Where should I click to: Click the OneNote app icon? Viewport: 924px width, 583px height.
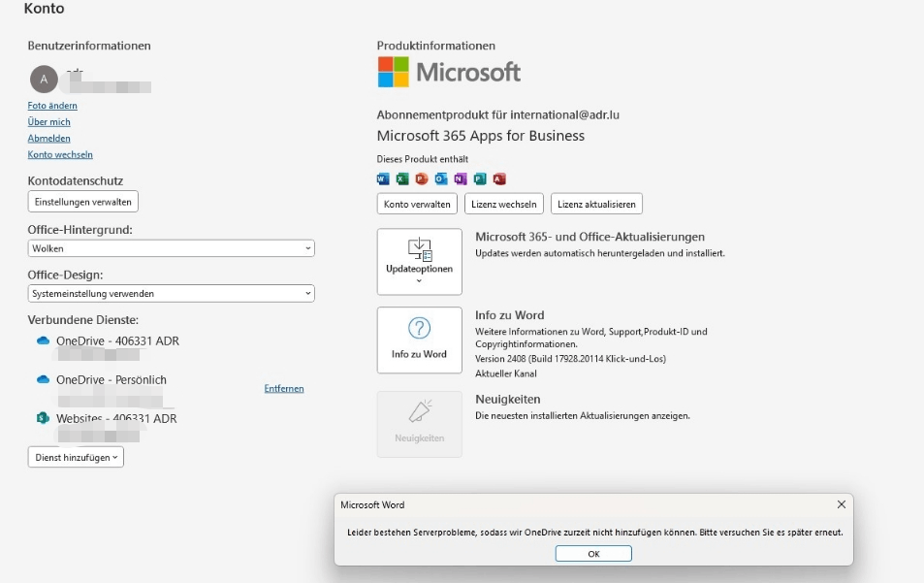[461, 178]
